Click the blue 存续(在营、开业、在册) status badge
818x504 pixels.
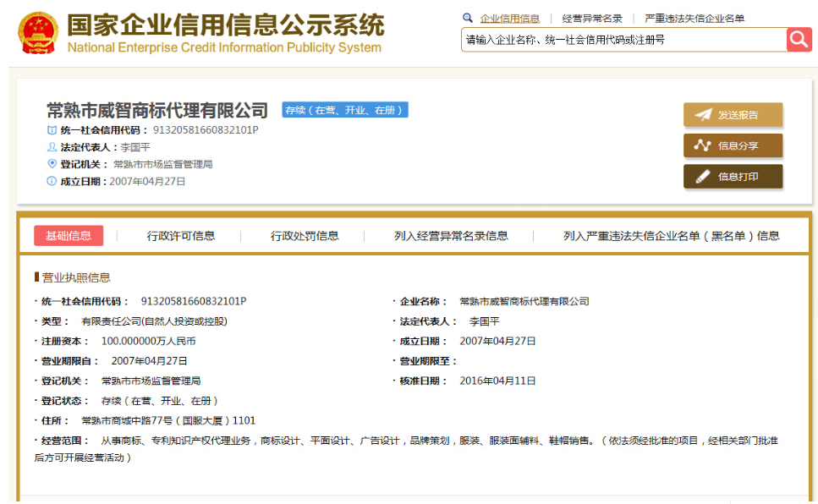pos(345,110)
